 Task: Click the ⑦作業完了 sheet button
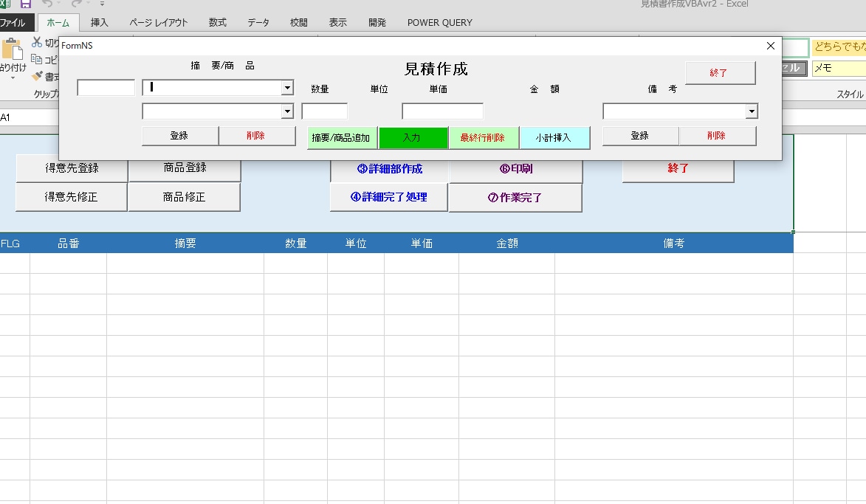point(515,198)
